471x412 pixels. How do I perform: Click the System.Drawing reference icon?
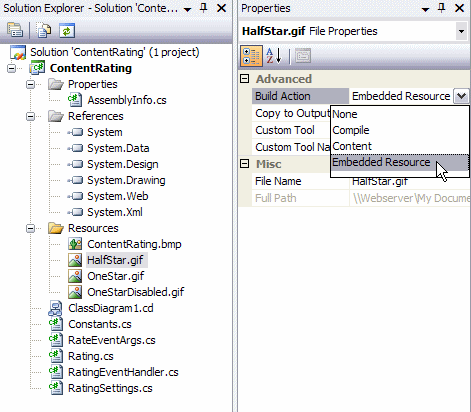(75, 180)
